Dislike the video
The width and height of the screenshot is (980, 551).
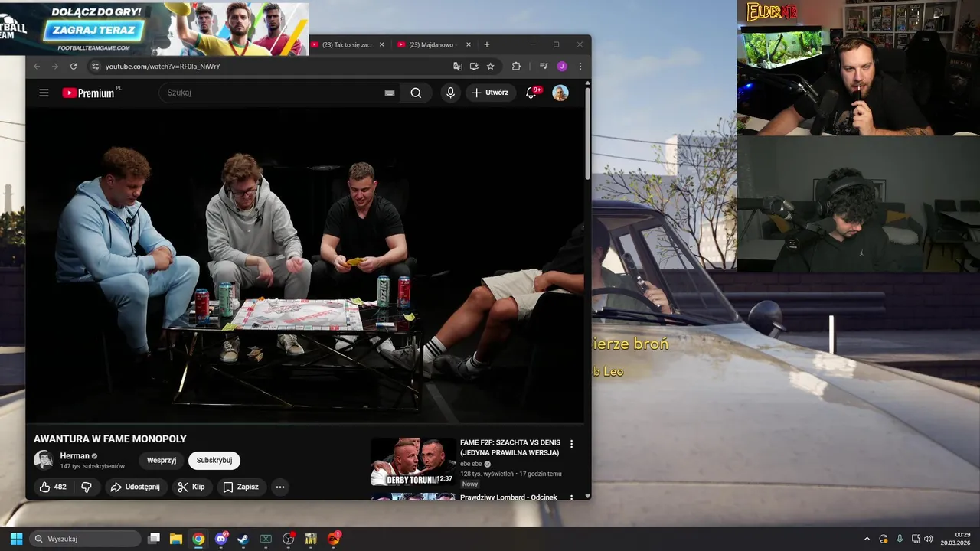coord(87,487)
